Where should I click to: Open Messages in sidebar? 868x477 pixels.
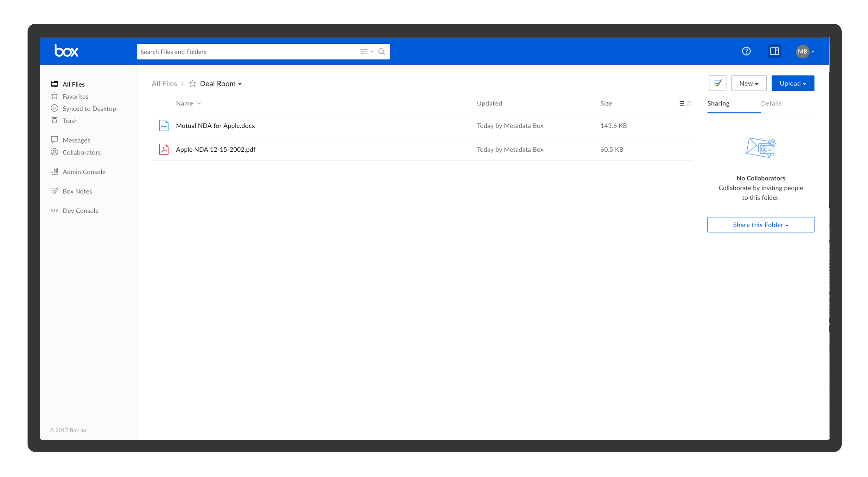[77, 140]
